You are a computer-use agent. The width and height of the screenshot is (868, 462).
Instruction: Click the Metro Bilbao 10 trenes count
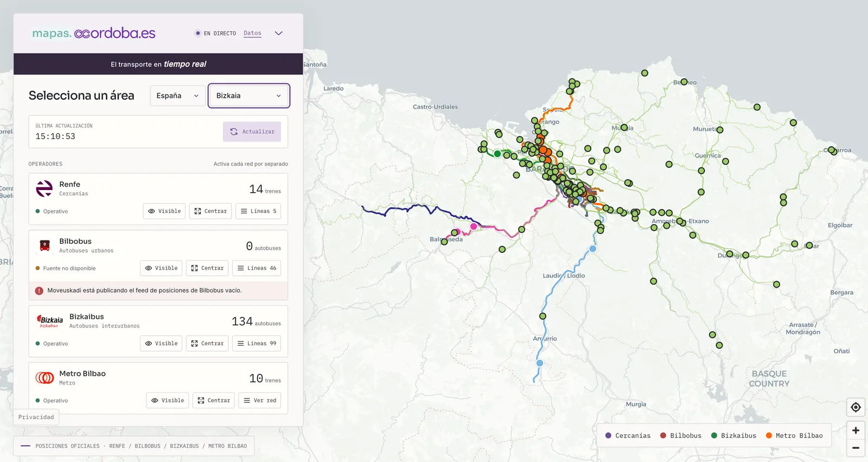[x=265, y=378]
